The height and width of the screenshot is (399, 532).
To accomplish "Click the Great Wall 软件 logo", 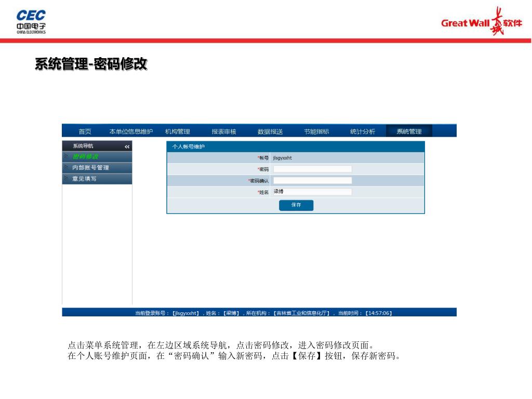I will coord(482,21).
